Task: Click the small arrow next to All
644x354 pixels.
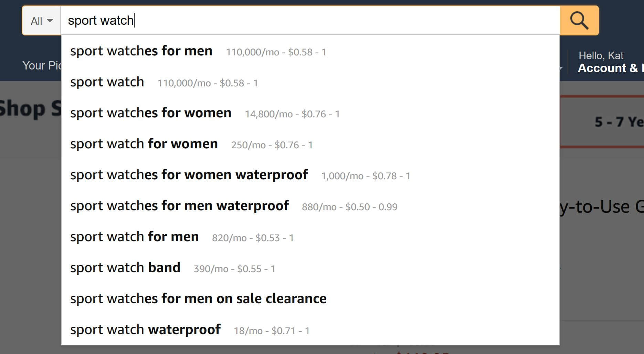Action: (50, 21)
